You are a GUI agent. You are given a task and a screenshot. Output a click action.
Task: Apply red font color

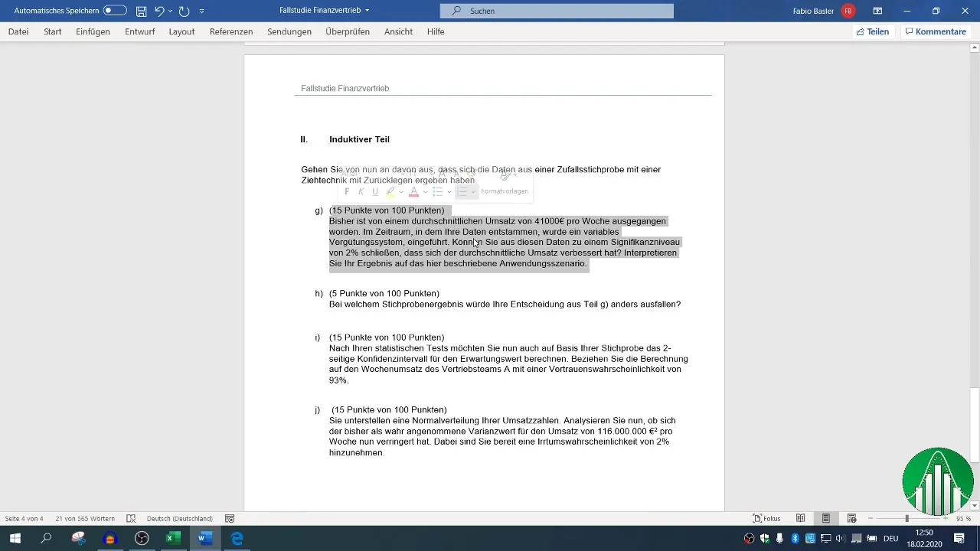pos(414,191)
